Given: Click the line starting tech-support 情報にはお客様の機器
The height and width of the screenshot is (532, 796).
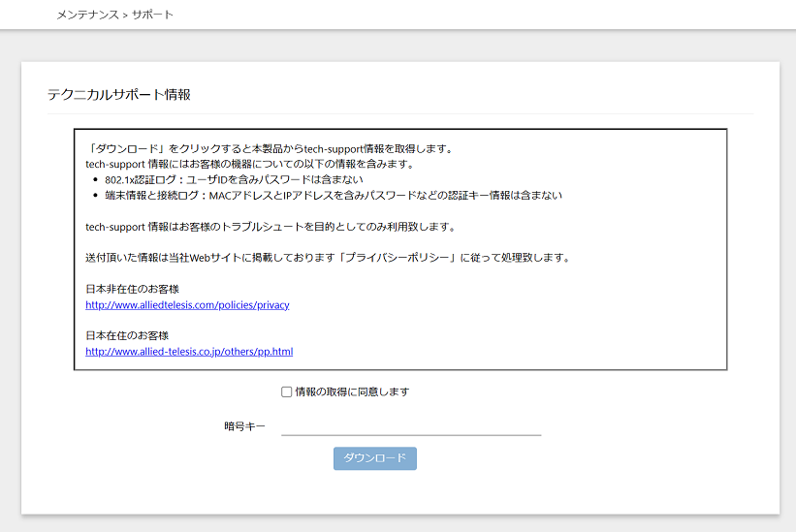Looking at the screenshot, I should 250,164.
